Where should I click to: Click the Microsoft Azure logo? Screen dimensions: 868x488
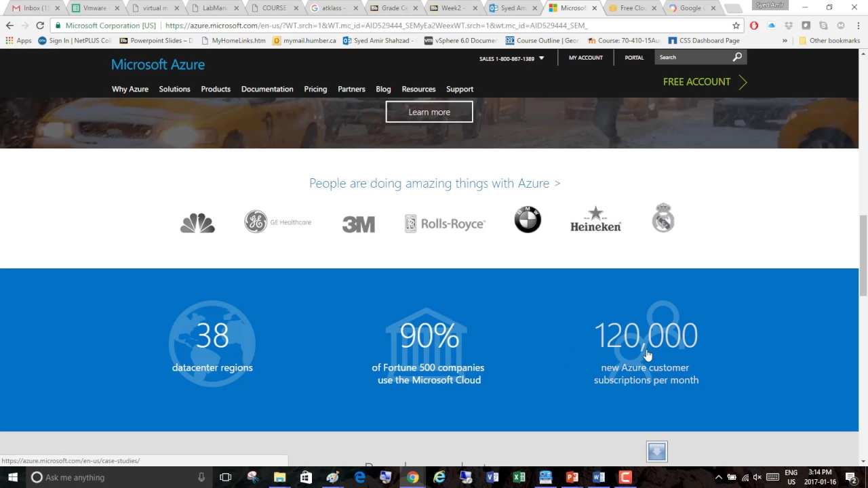pyautogui.click(x=158, y=64)
